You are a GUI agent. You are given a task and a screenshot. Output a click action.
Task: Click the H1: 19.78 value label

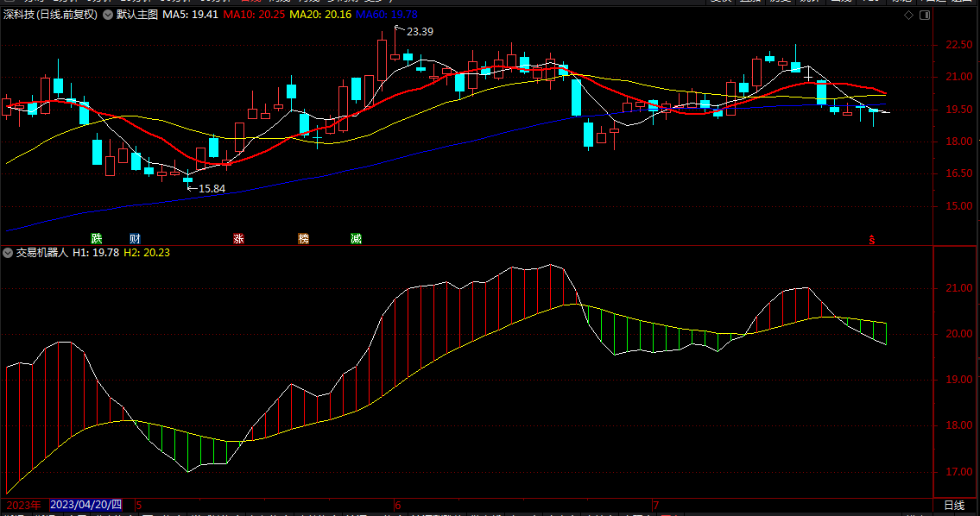click(96, 253)
